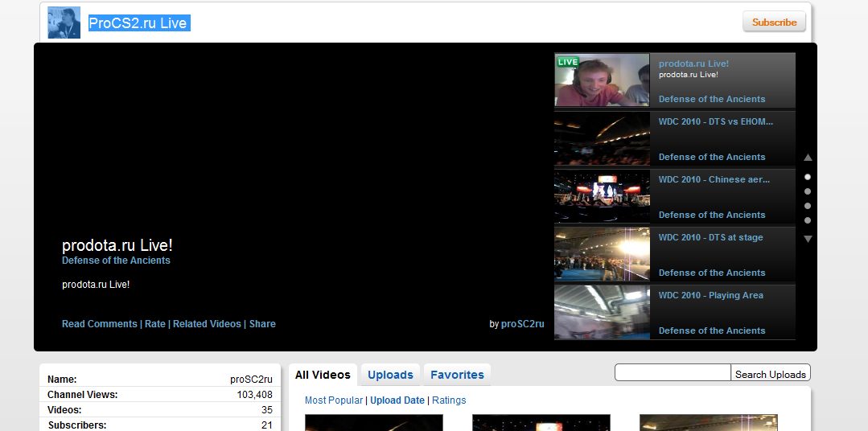The width and height of the screenshot is (868, 431).
Task: Click the Related Videos link
Action: tap(207, 324)
